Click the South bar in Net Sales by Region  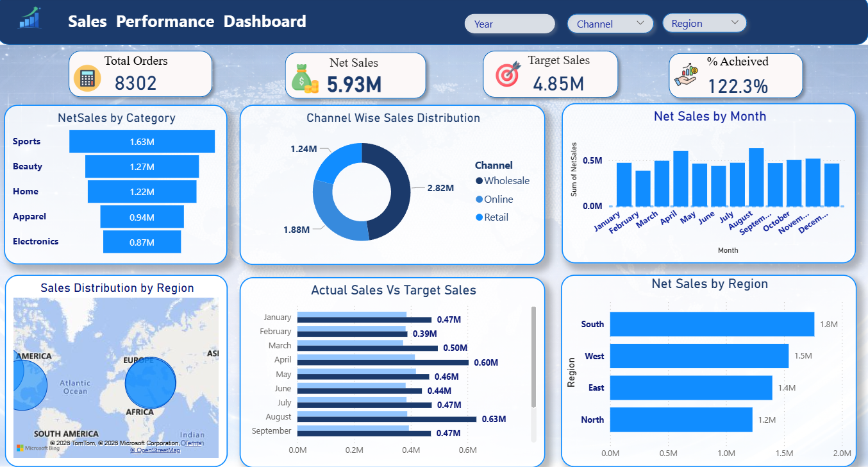(x=712, y=324)
